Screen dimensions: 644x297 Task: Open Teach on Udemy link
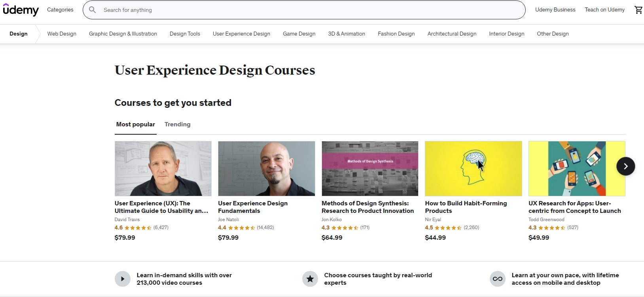604,10
